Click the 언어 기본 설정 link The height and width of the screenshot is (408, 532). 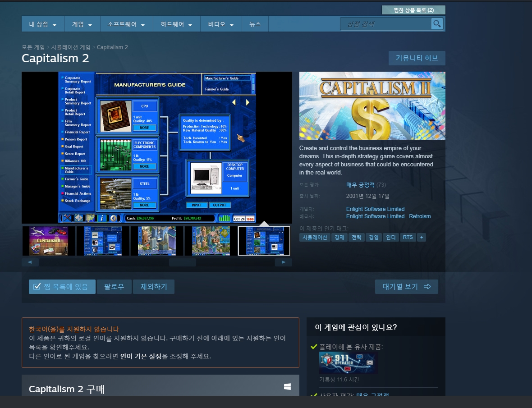141,357
